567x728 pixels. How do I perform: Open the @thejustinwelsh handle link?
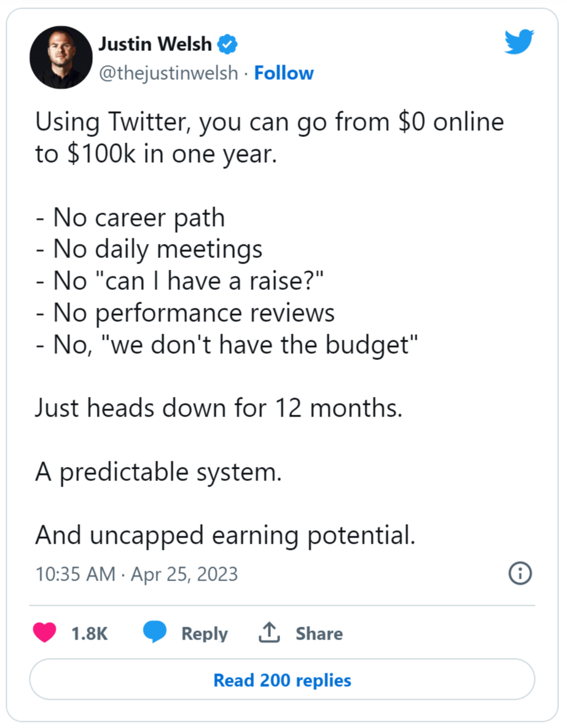168,73
